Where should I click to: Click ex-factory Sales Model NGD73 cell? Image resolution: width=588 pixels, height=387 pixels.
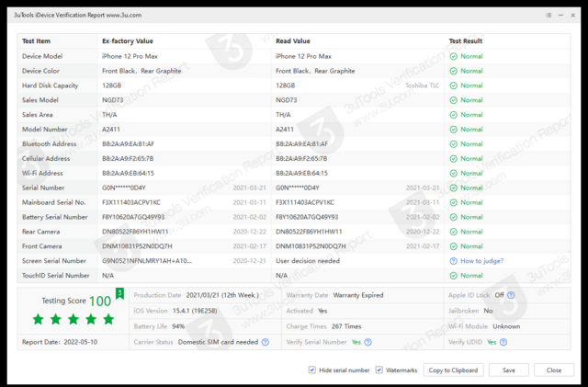tap(112, 100)
